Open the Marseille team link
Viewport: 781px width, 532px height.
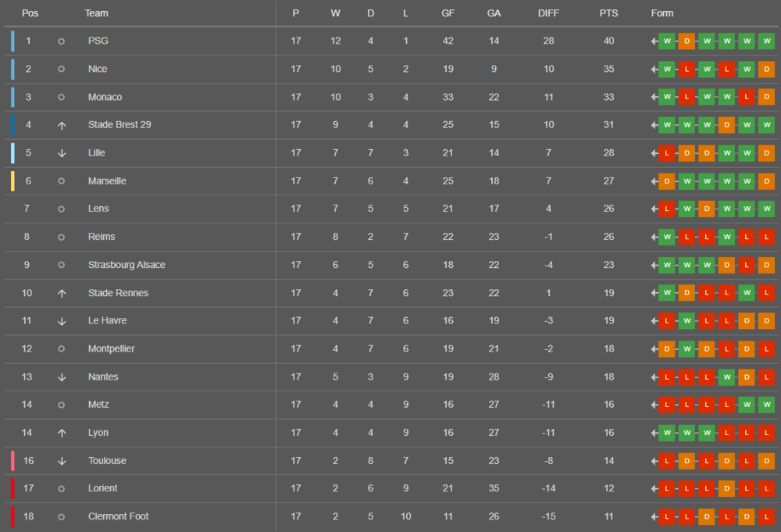[x=107, y=180]
